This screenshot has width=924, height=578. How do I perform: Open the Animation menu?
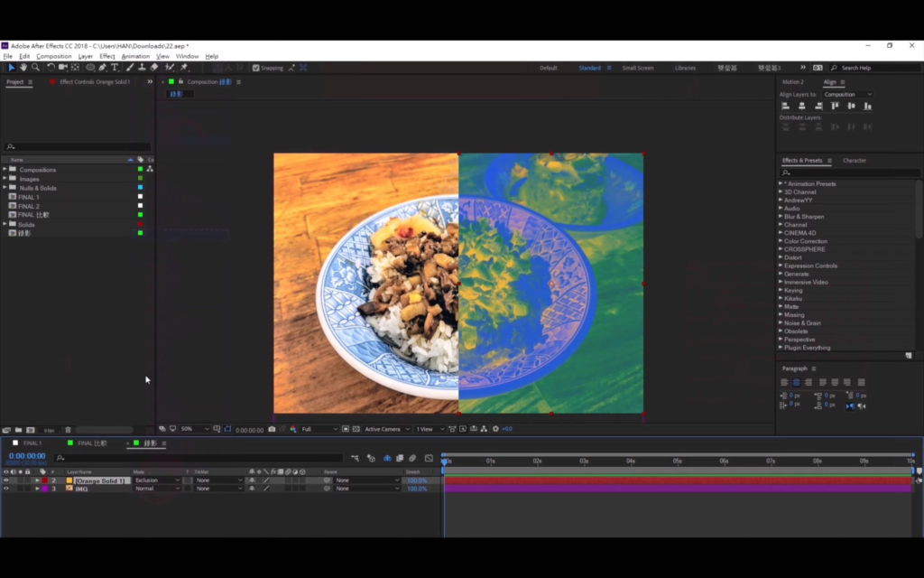point(135,56)
